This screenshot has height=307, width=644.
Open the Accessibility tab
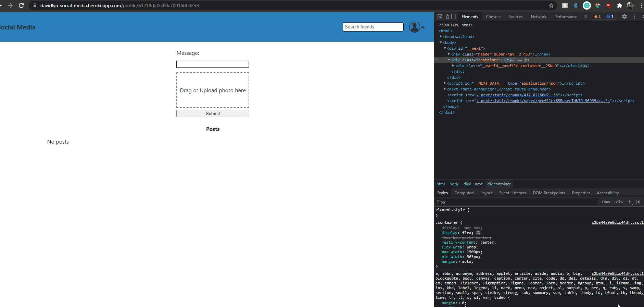pos(608,193)
